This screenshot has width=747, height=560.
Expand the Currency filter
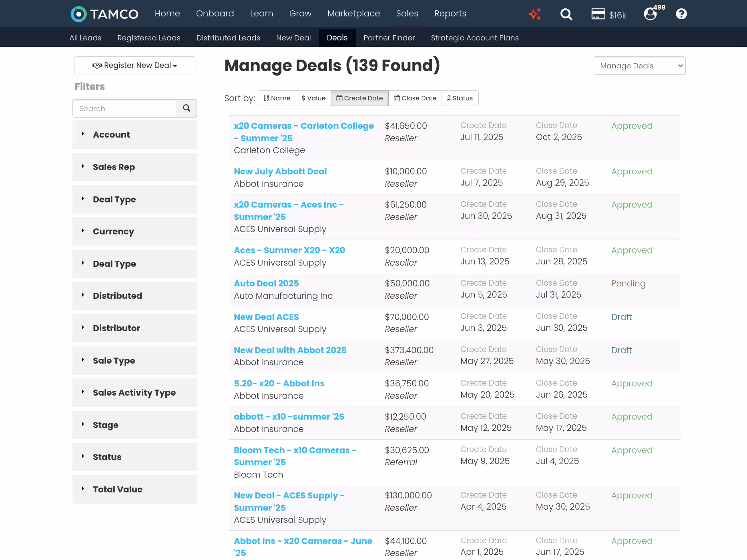pyautogui.click(x=135, y=232)
